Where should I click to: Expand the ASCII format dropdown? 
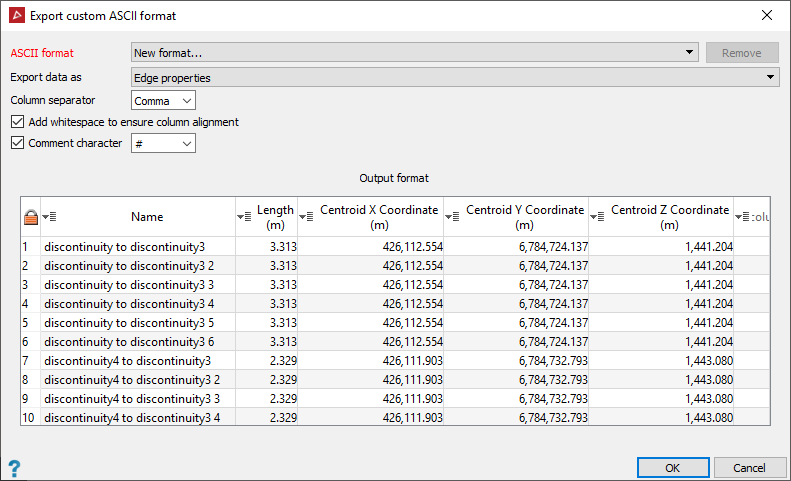[414, 53]
